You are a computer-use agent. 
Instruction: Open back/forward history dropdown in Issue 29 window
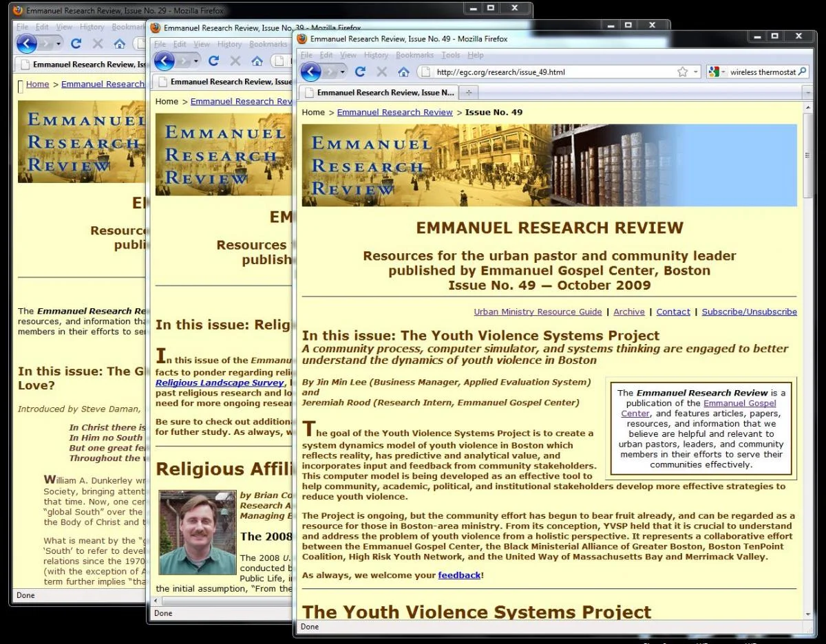click(x=59, y=44)
